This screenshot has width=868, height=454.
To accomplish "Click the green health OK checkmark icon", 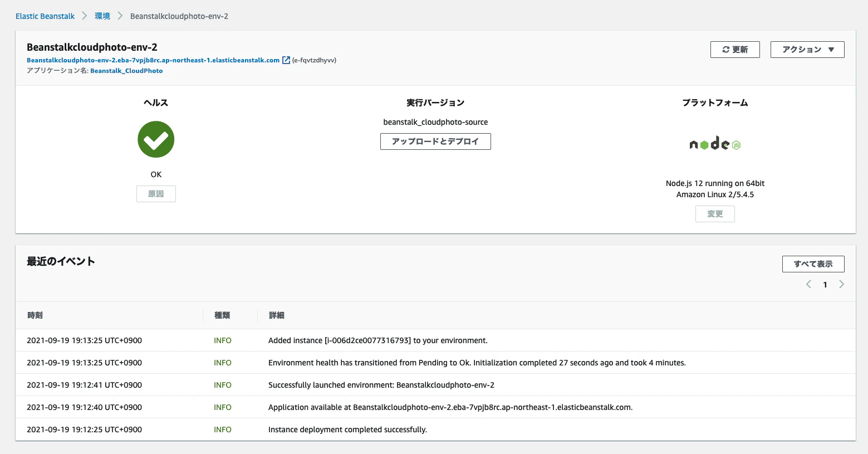I will pos(156,139).
